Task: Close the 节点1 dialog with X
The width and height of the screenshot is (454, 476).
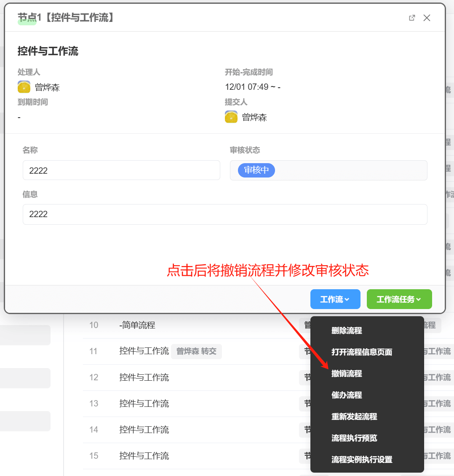Action: click(427, 18)
